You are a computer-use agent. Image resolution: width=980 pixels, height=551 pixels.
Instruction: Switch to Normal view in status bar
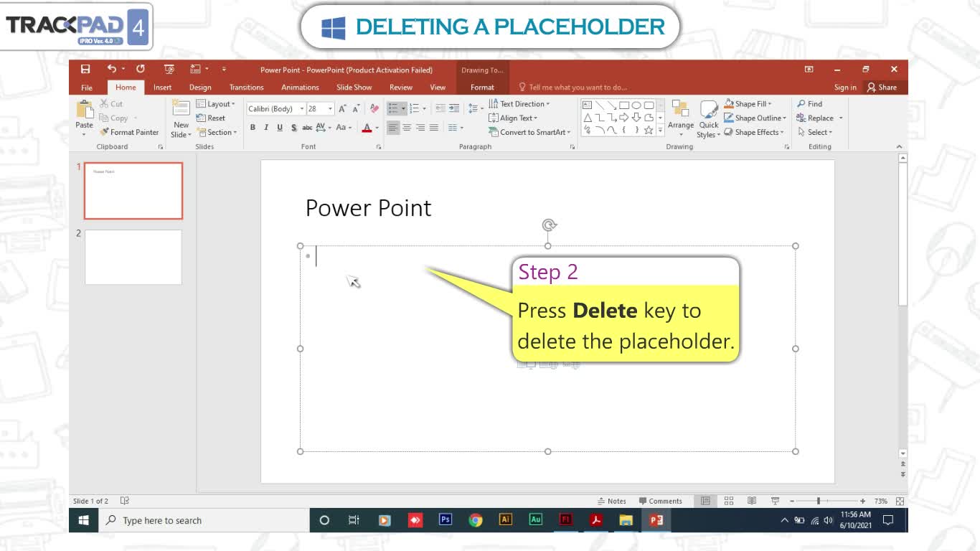[x=705, y=501]
